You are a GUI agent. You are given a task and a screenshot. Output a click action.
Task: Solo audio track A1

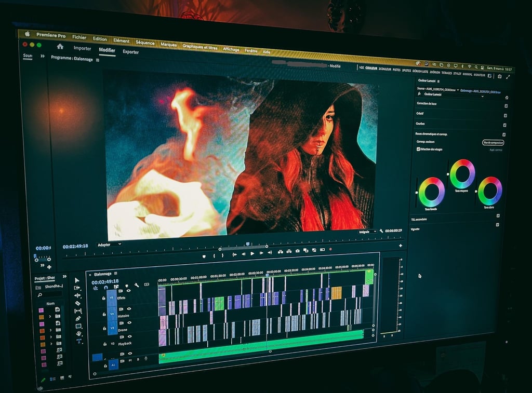tap(138, 360)
